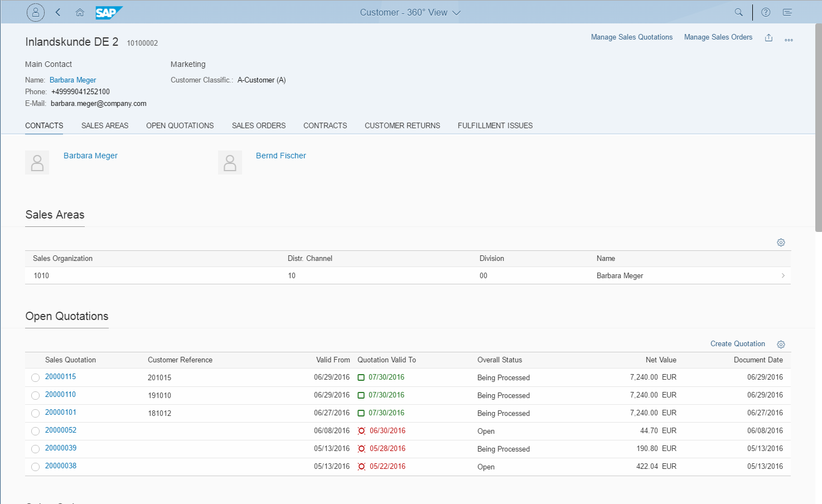
Task: Open Manage Sales Quotations link
Action: 631,37
